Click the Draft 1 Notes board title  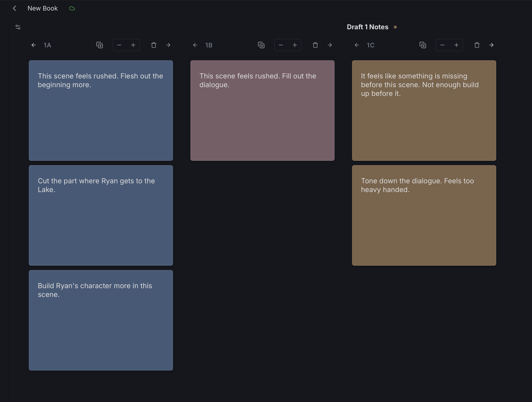368,27
